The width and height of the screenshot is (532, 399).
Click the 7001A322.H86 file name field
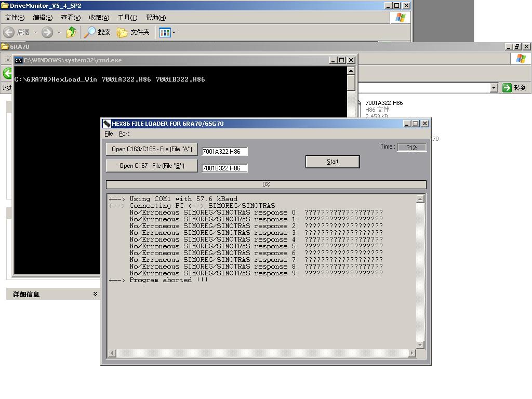(224, 151)
